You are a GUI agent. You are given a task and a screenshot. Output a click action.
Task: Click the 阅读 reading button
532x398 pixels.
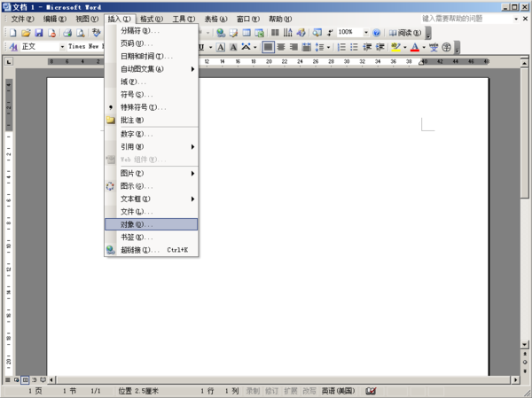[x=405, y=33]
